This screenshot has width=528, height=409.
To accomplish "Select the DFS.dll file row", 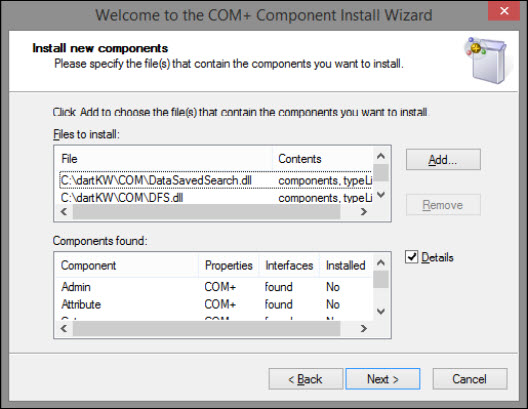I will pyautogui.click(x=216, y=198).
